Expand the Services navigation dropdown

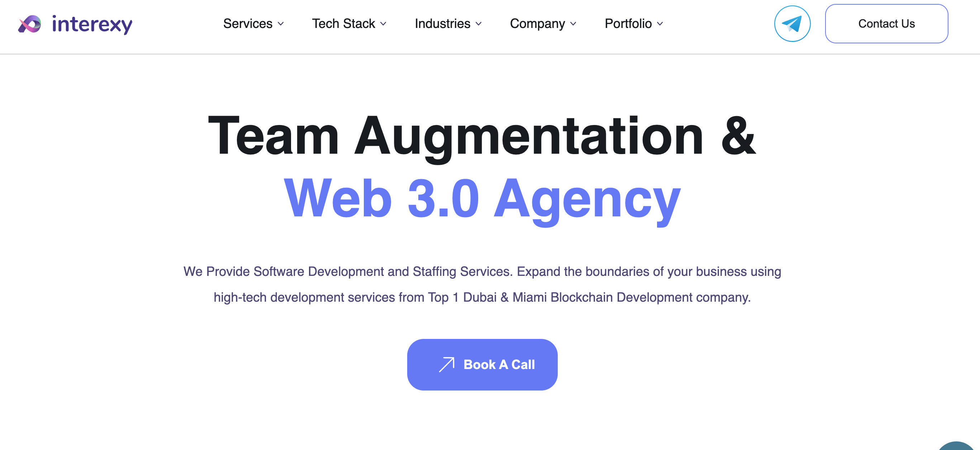(x=253, y=24)
